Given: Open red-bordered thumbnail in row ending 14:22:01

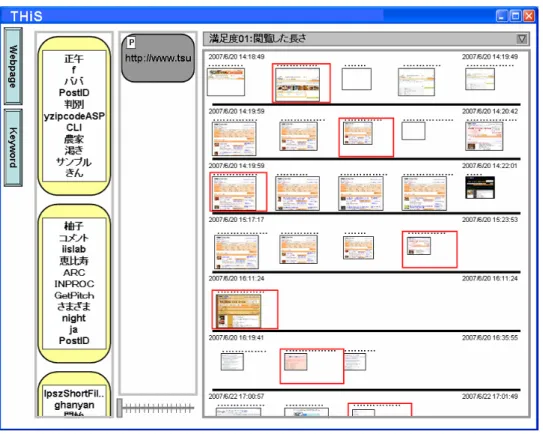Looking at the screenshot, I should point(238,192).
